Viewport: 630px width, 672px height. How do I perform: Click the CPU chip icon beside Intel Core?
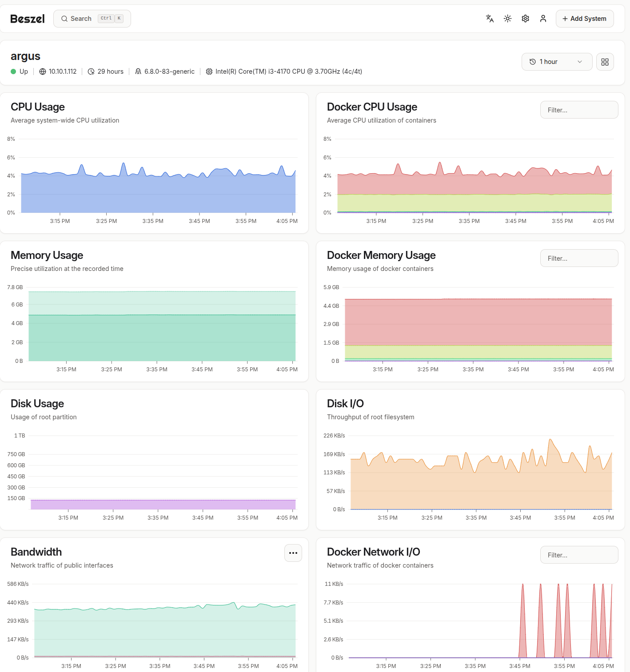click(x=209, y=72)
